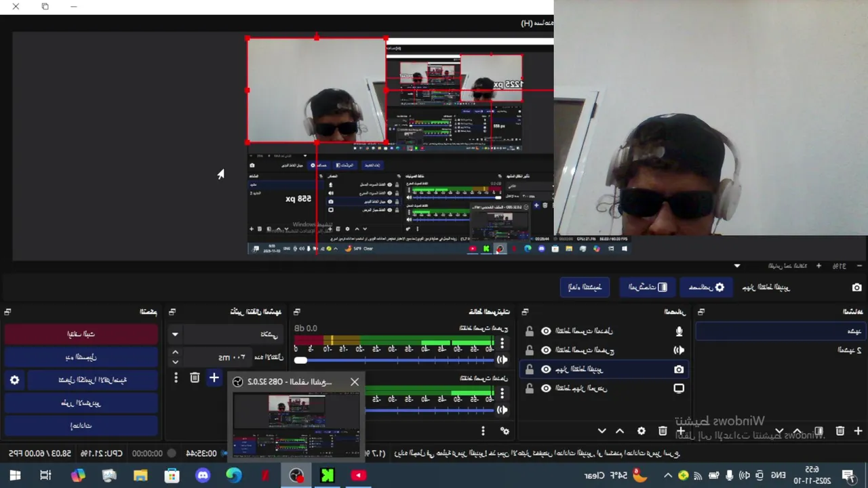Open File Explorer from the taskbar

coord(140,475)
